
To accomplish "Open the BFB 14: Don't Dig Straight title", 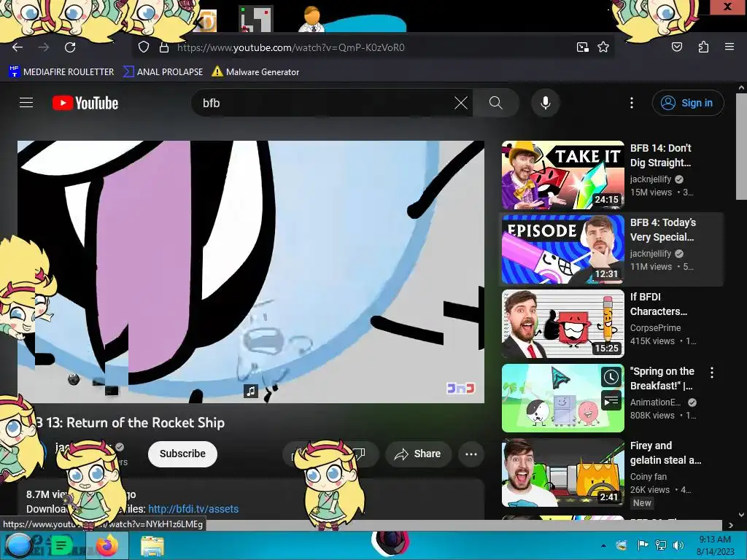I will coord(661,155).
